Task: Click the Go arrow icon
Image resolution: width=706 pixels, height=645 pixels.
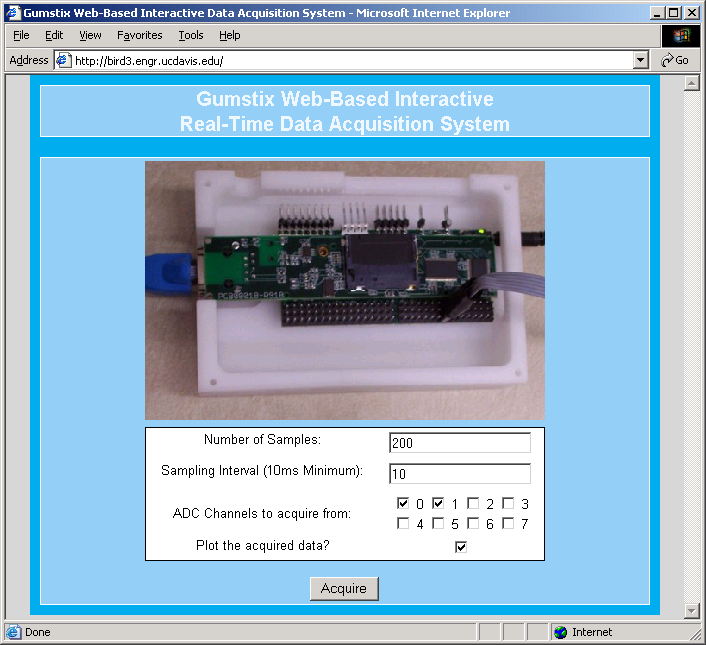Action: coord(667,60)
